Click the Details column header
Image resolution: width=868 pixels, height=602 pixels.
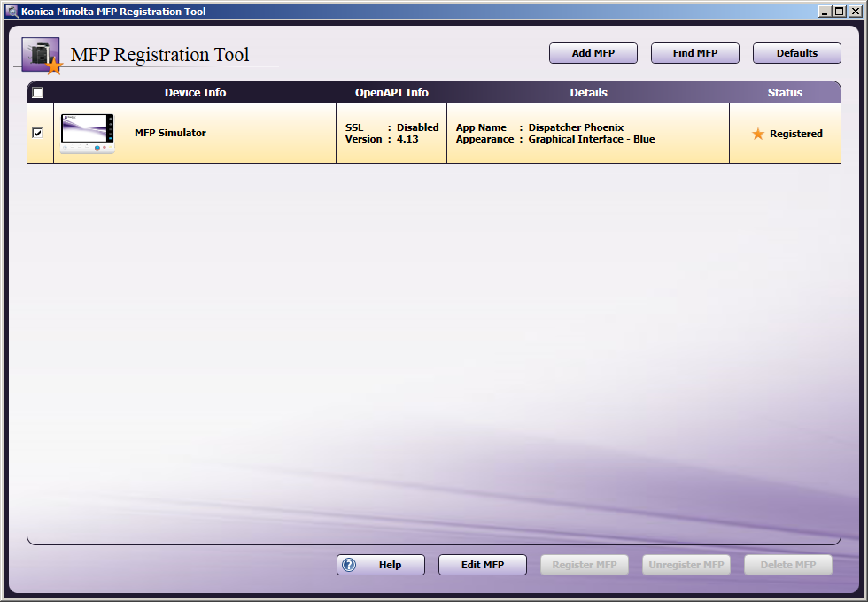pyautogui.click(x=588, y=92)
